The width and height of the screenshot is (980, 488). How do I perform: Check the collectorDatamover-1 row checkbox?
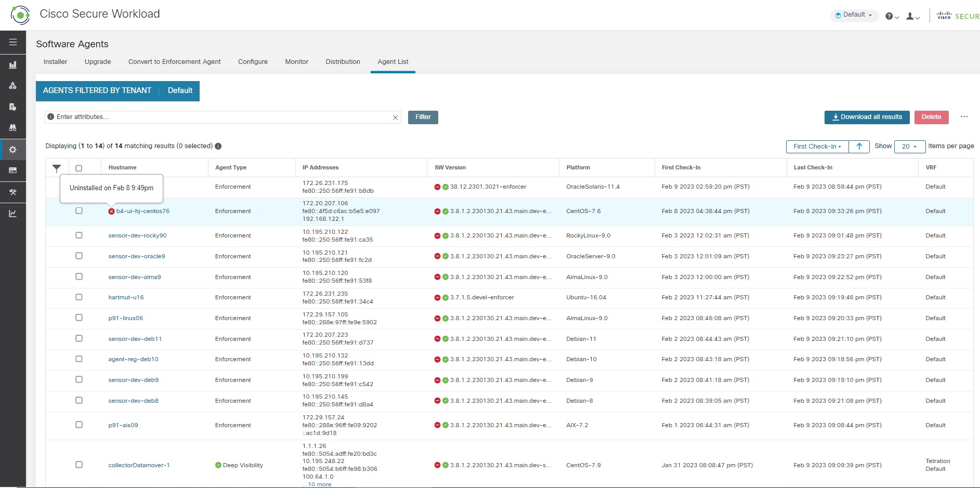(x=79, y=465)
